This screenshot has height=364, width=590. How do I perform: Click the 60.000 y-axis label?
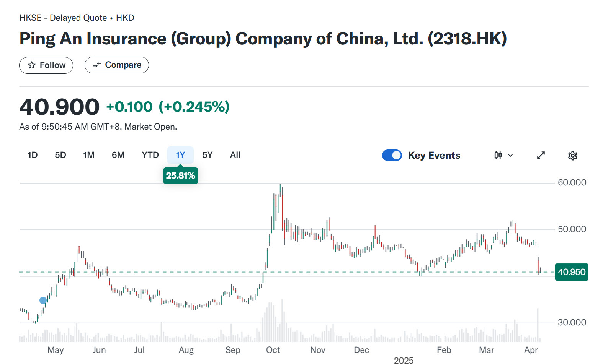tap(572, 183)
